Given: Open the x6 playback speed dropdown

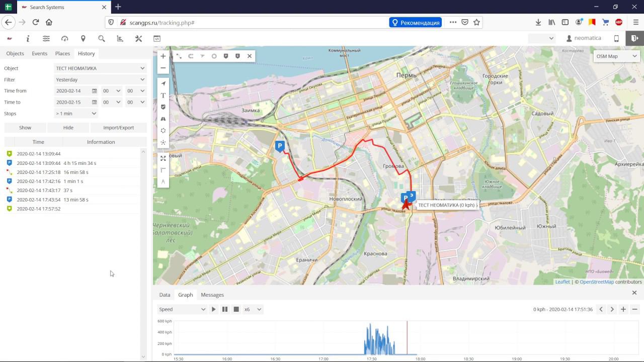Looking at the screenshot, I should (253, 309).
